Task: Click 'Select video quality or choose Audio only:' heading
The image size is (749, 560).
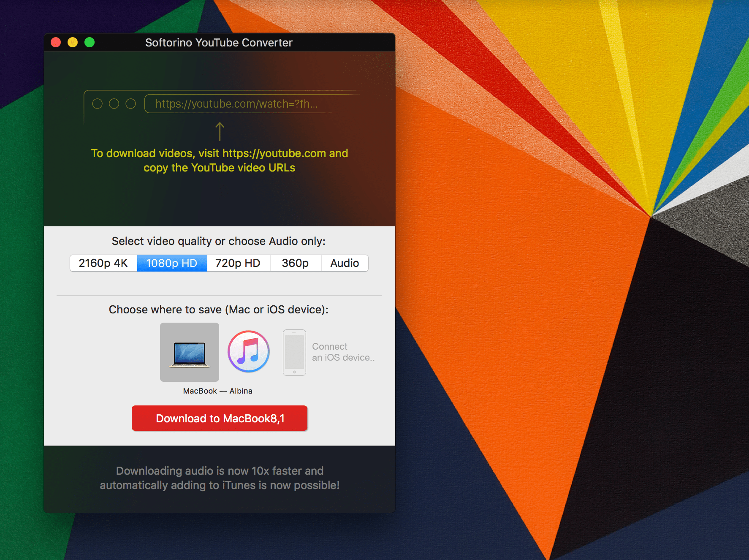Action: click(219, 241)
